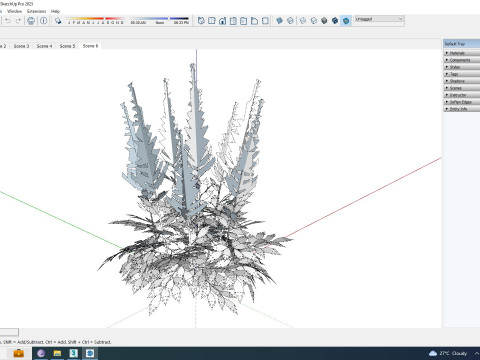This screenshot has height=360, width=480.
Task: Select Shaded With Textures style icon
Action: pos(335,21)
